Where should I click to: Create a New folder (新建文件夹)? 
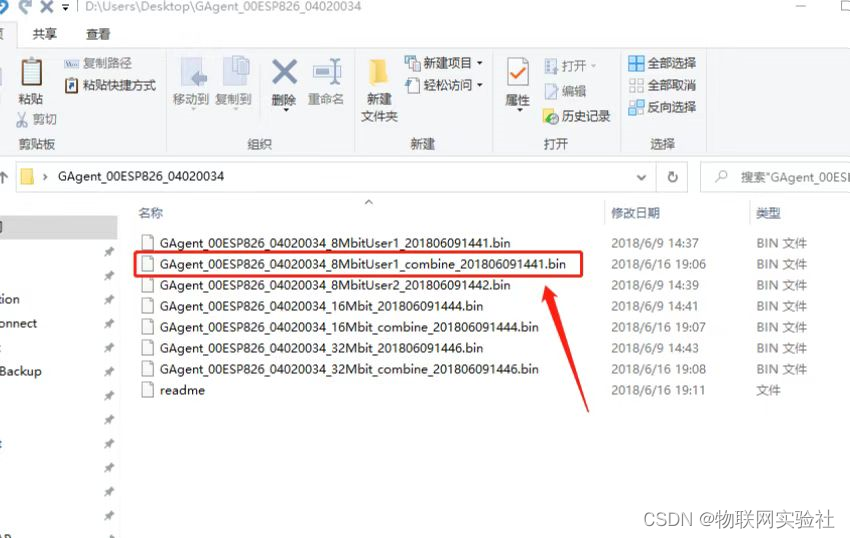379,90
